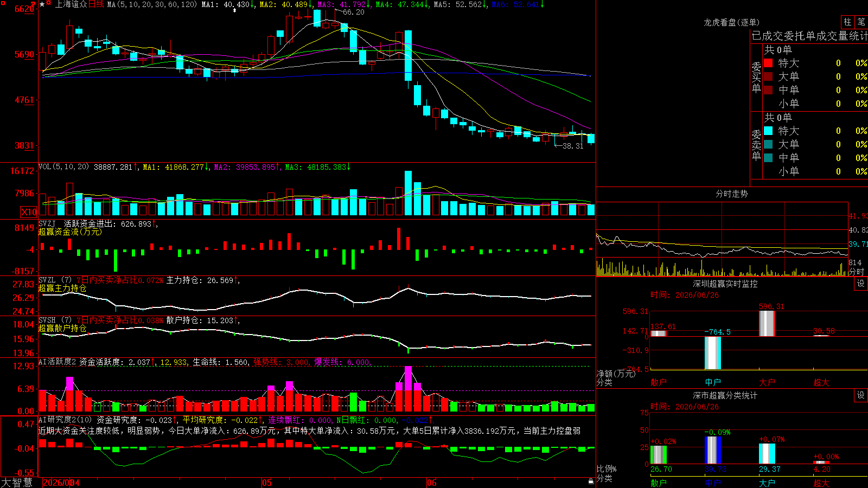868x488 pixels.
Task: Click the 委卖单 section label
Action: coord(756,145)
